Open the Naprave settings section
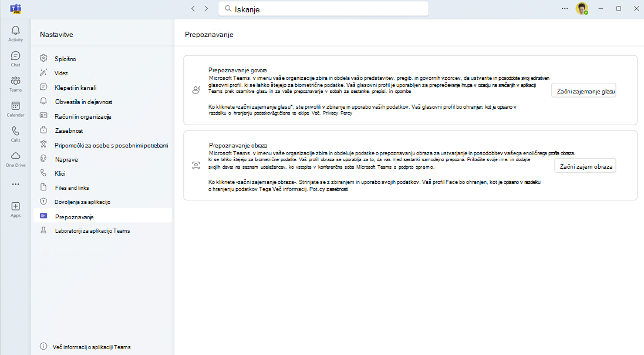 [103, 159]
